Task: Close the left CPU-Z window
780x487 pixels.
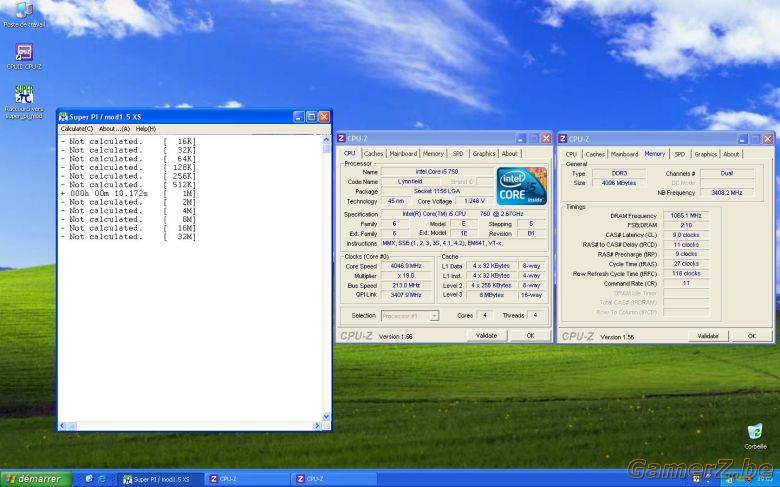Action: click(x=546, y=138)
